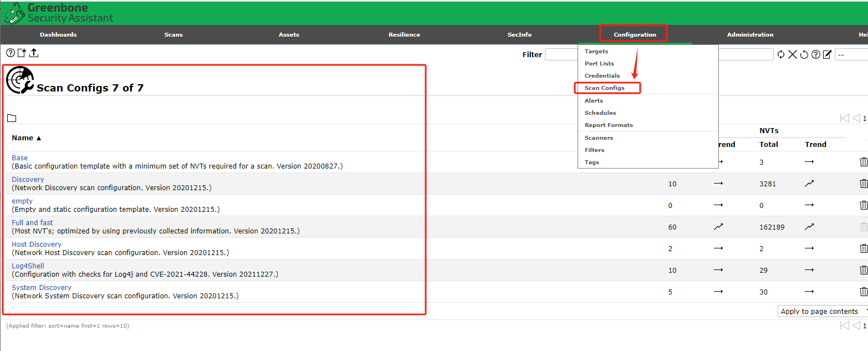Click the Scan Configs 7 of 7 heading
This screenshot has height=351, width=868.
click(x=90, y=88)
